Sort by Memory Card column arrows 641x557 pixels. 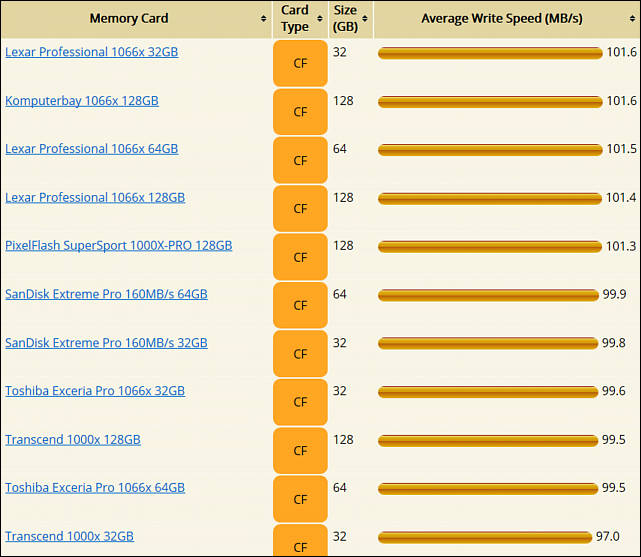263,18
